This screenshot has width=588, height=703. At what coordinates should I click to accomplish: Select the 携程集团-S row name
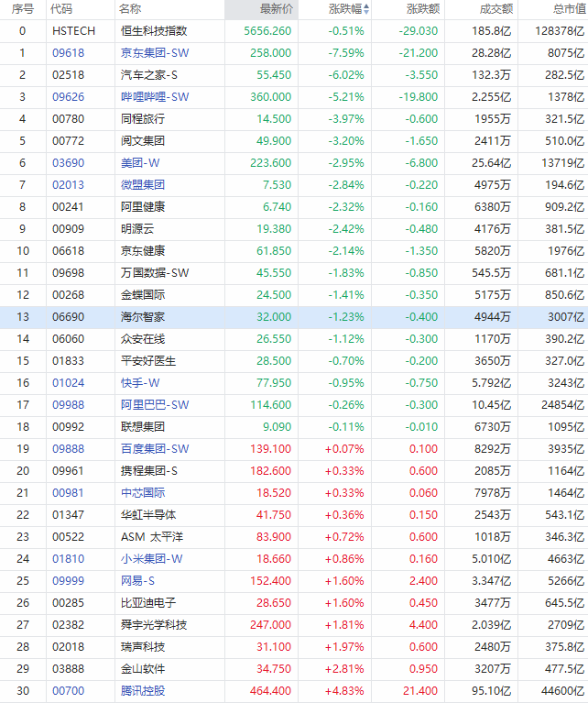coord(148,471)
